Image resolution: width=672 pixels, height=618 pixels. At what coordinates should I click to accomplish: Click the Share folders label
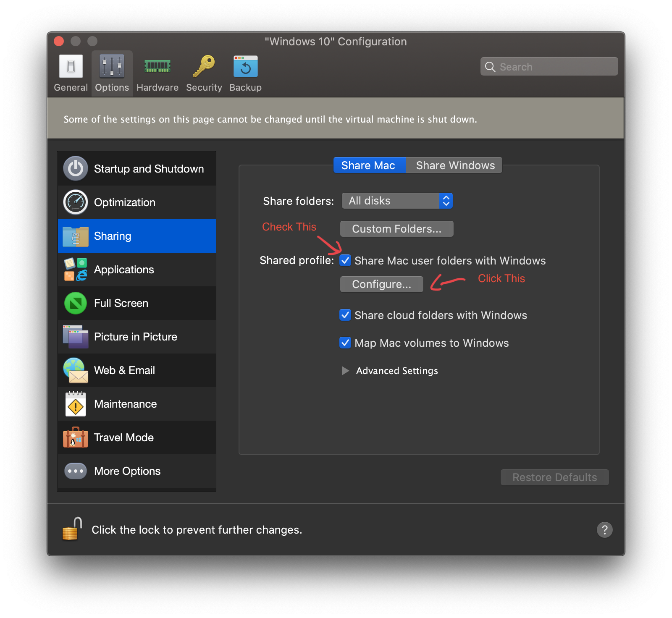[298, 201]
